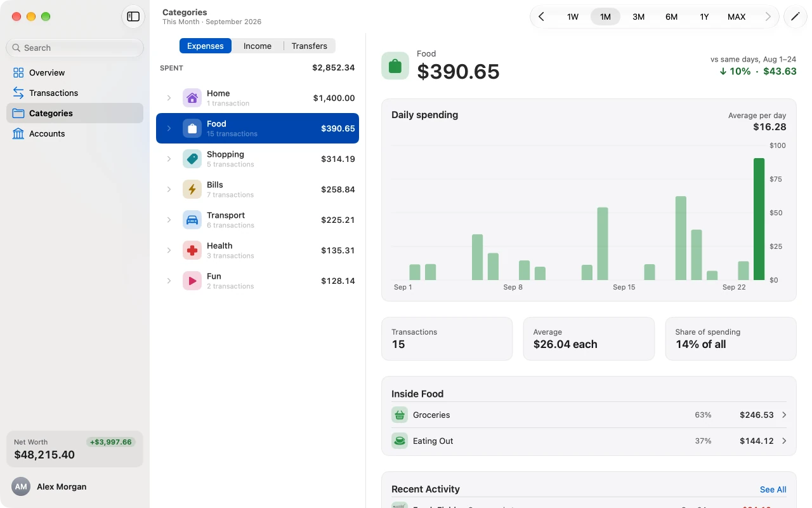Click the Fun play triangle icon

pyautogui.click(x=192, y=281)
